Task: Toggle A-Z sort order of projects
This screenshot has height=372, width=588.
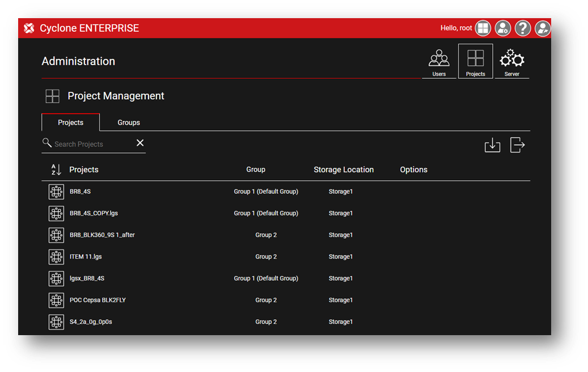Action: pyautogui.click(x=56, y=170)
